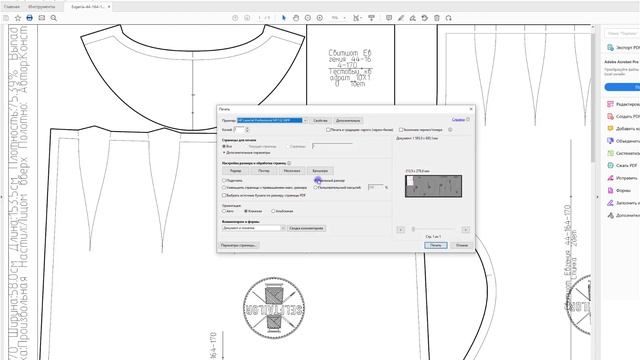
Task: Select the Poster option button
Action: pyautogui.click(x=264, y=171)
